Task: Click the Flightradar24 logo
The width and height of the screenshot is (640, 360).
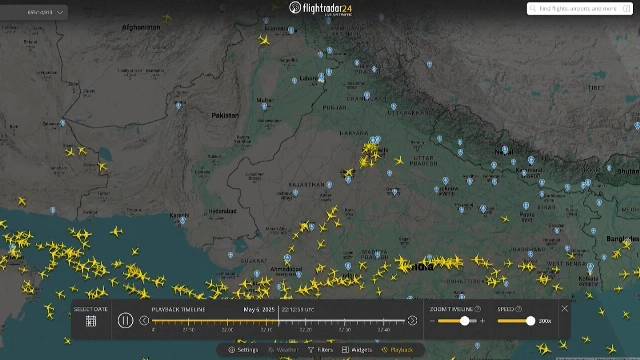Action: click(x=320, y=9)
